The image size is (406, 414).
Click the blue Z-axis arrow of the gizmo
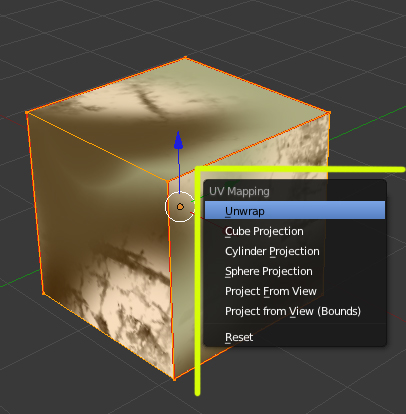tap(179, 140)
